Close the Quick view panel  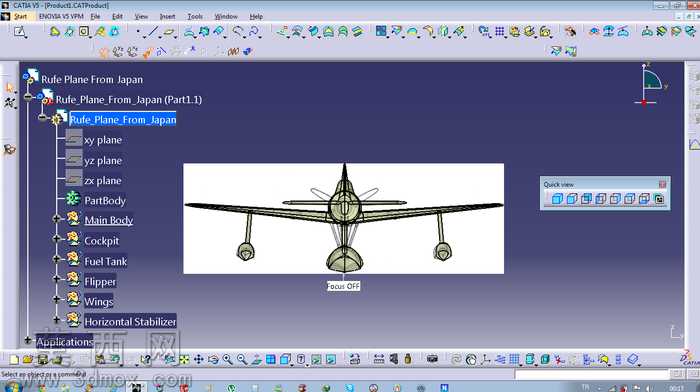pyautogui.click(x=662, y=184)
